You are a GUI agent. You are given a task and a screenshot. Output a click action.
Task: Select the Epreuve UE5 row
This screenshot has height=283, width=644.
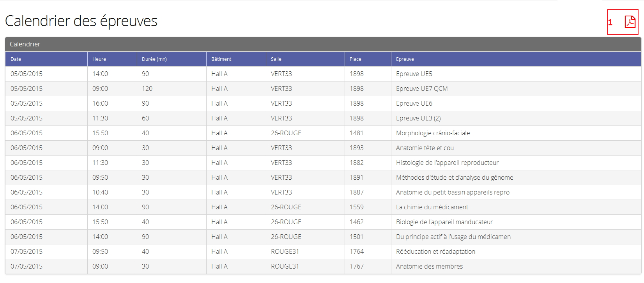click(414, 74)
